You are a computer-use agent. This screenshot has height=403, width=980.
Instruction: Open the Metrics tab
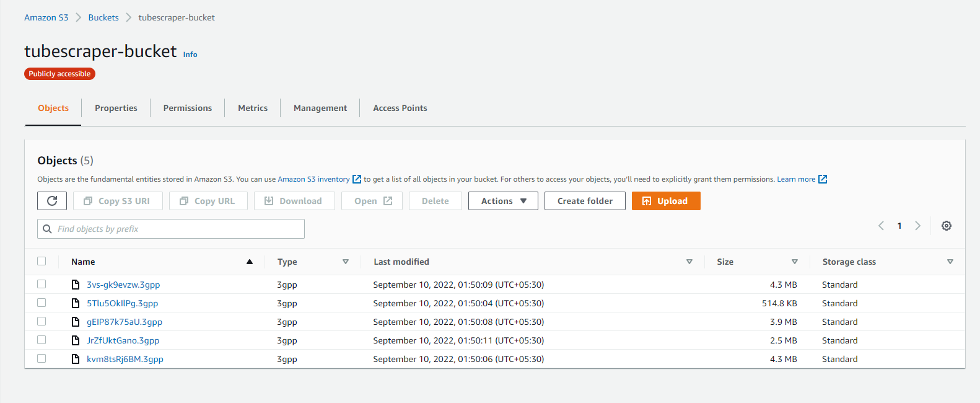point(253,108)
